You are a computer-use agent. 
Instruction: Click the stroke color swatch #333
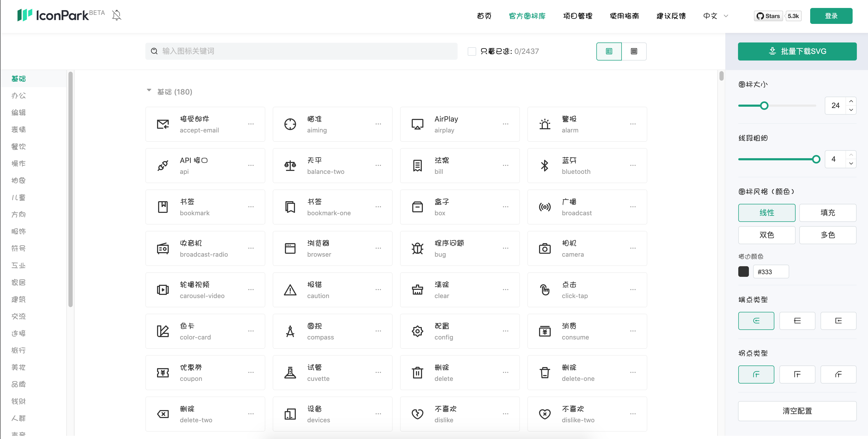click(743, 272)
